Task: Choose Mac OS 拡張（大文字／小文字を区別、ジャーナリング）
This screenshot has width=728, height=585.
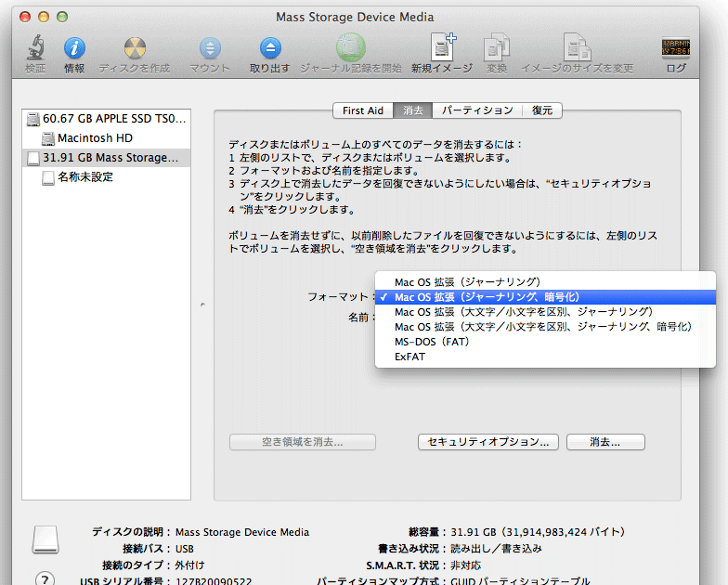Action: tap(545, 312)
